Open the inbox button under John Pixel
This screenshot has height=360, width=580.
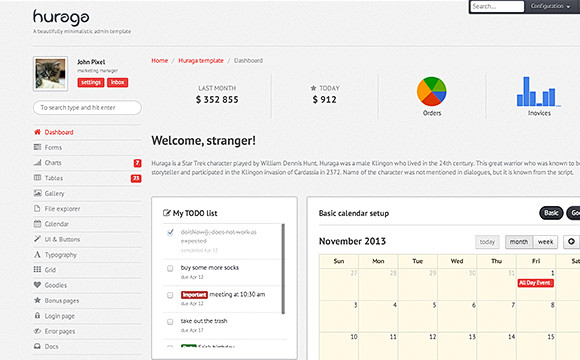coord(118,82)
